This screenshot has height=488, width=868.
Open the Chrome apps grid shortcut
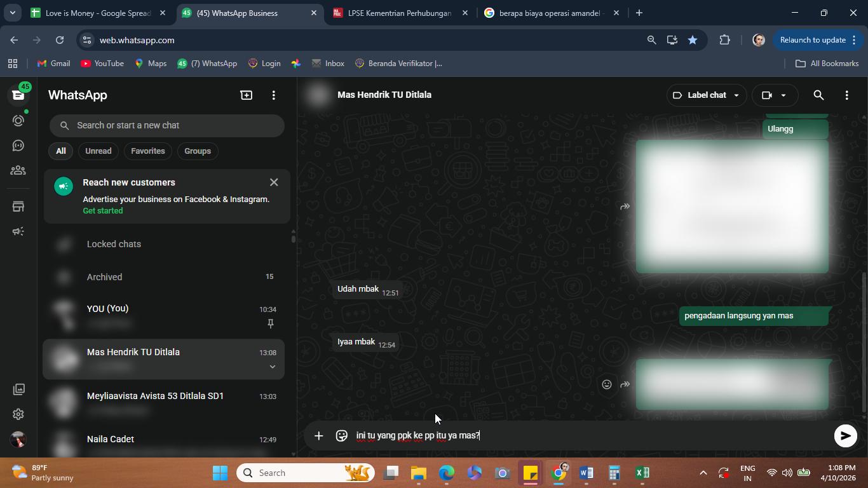(12, 64)
